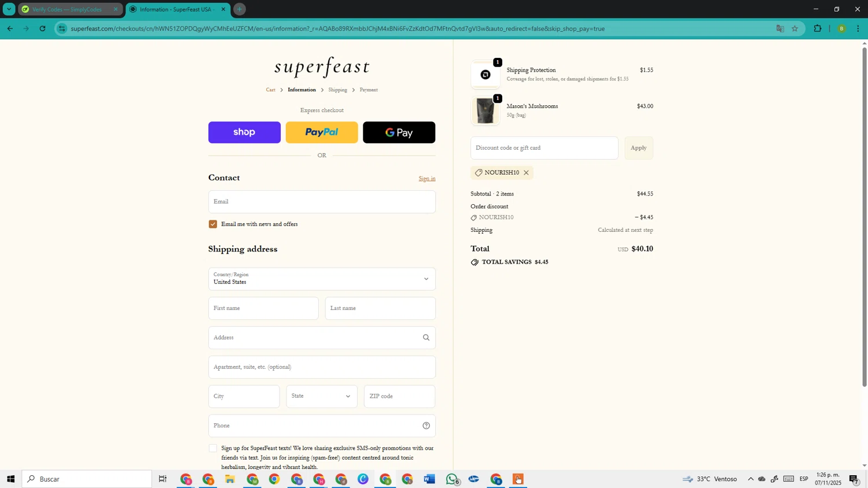Close the Information SuperFeast tab
Viewport: 868px width, 488px height.
click(223, 9)
